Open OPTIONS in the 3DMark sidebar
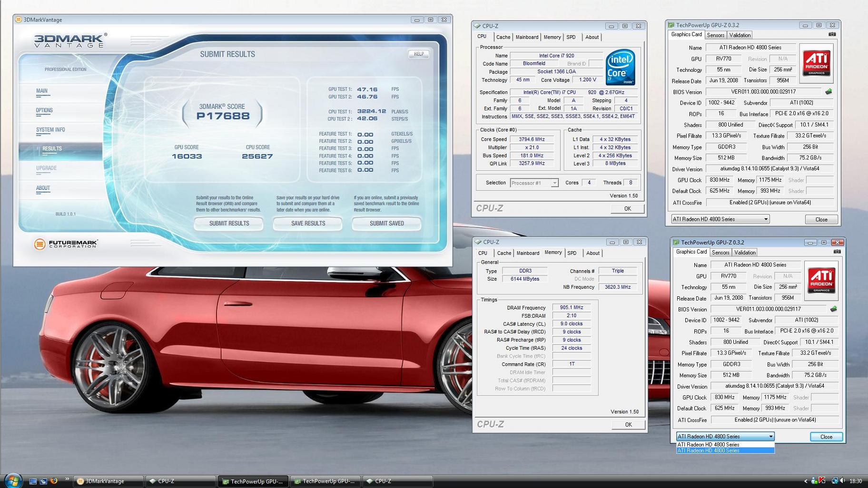868x488 pixels. click(44, 110)
